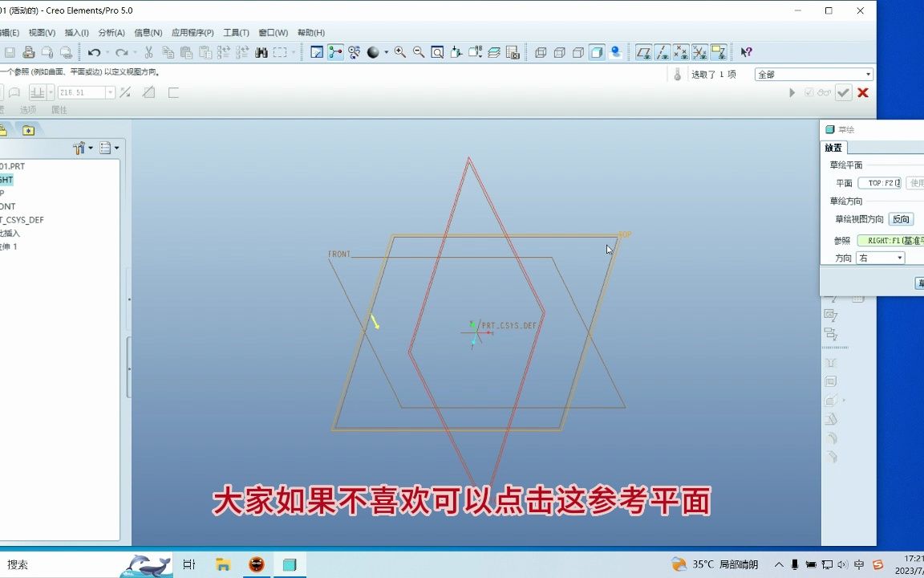Open the Layers panel icon
Screen dimensions: 924x578
(493, 52)
